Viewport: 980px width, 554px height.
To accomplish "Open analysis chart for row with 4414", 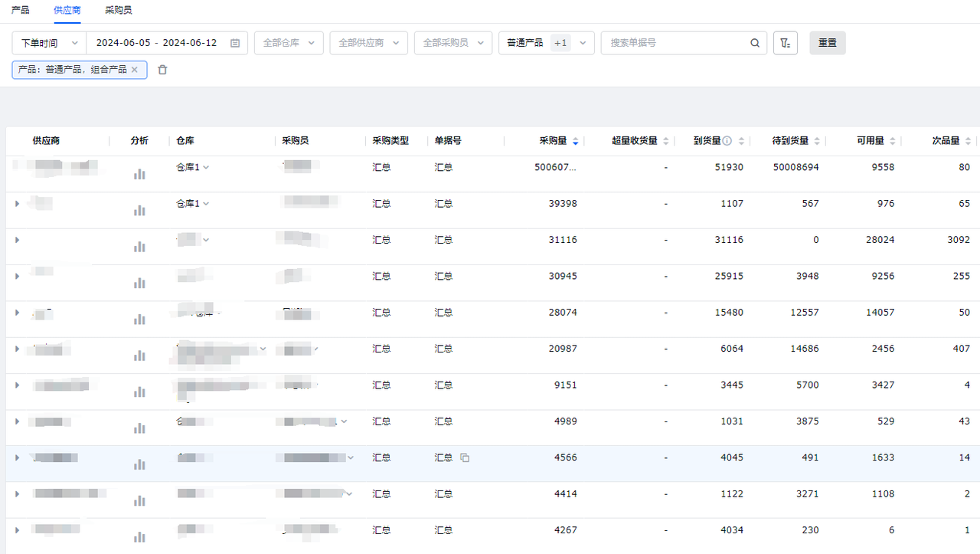I will pos(139,501).
